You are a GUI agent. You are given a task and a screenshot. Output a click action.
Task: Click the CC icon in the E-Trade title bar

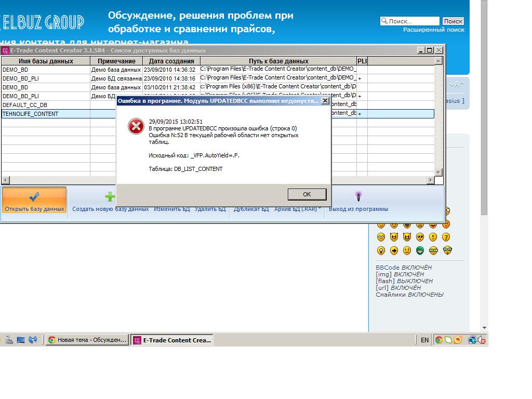click(x=5, y=50)
